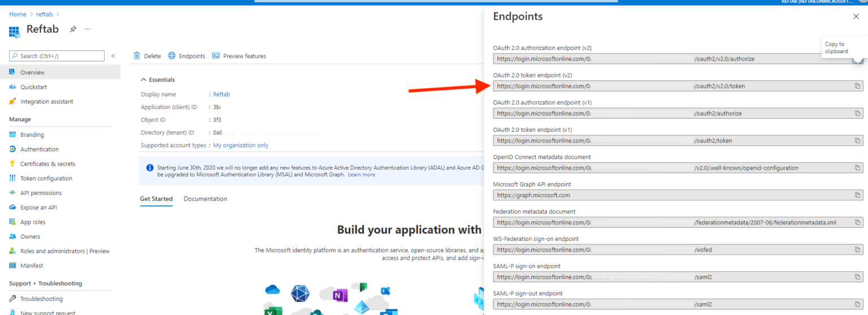Open Preview features in the toolbar
This screenshot has height=315, width=868.
(239, 56)
